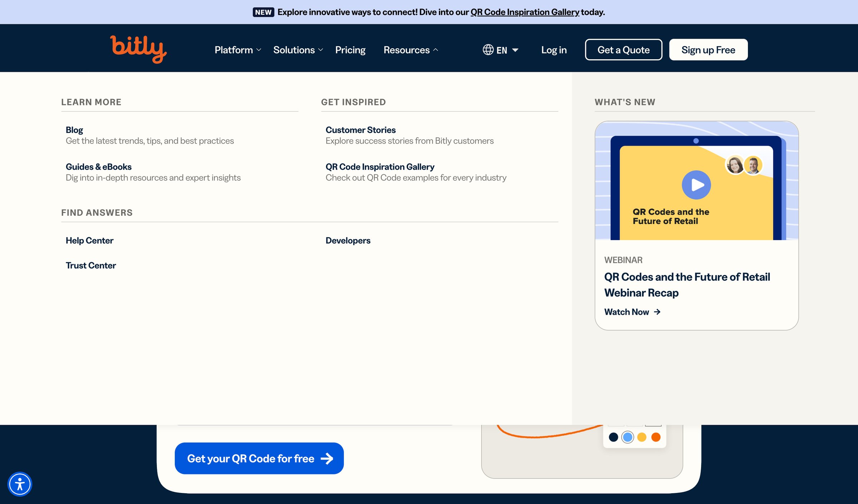Play the QR Codes webinar video

point(696,185)
